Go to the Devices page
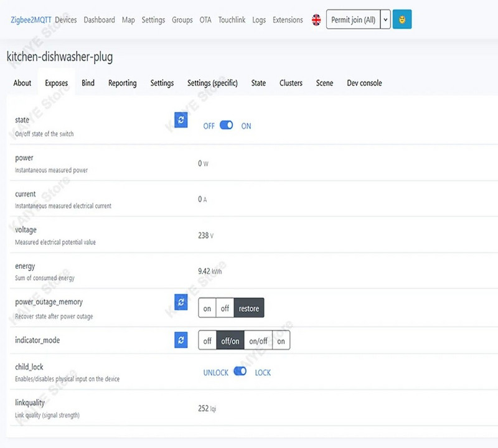The image size is (498, 448). [66, 20]
